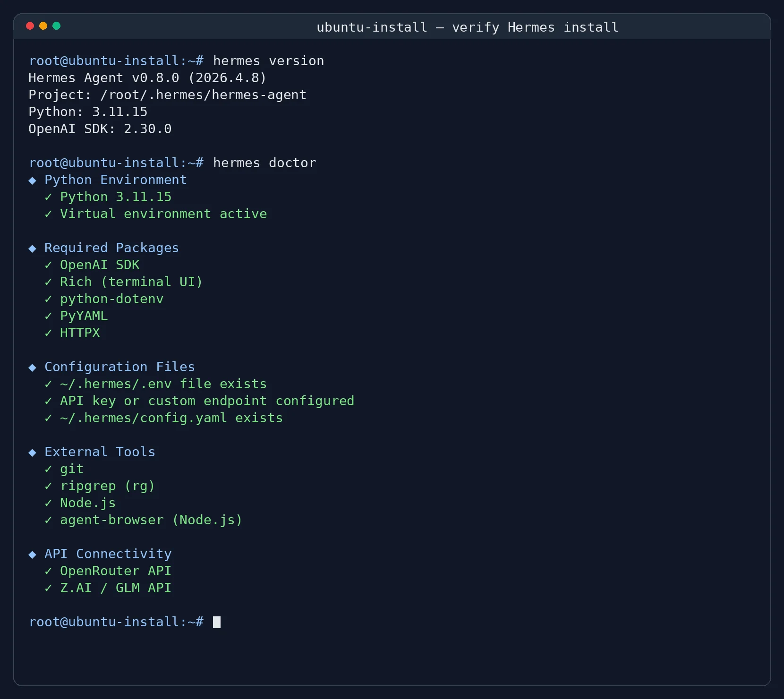Click the 'Python: 3.11.15' version output line
This screenshot has height=699, width=784.
[x=88, y=112]
